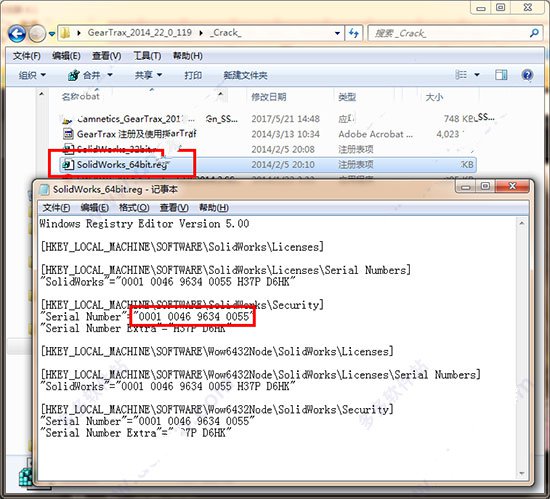The width and height of the screenshot is (550, 499).
Task: Click the Notepad title bar icon
Action: [x=44, y=190]
